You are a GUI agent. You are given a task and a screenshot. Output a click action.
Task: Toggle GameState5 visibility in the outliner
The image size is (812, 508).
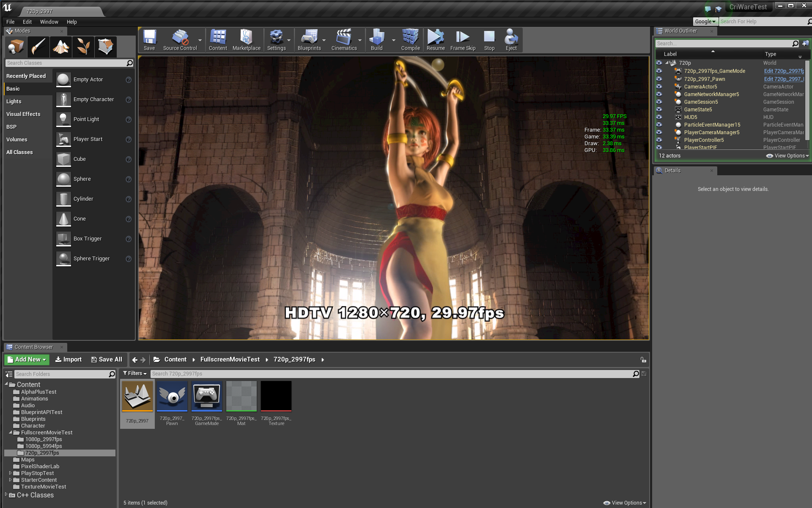click(x=659, y=109)
